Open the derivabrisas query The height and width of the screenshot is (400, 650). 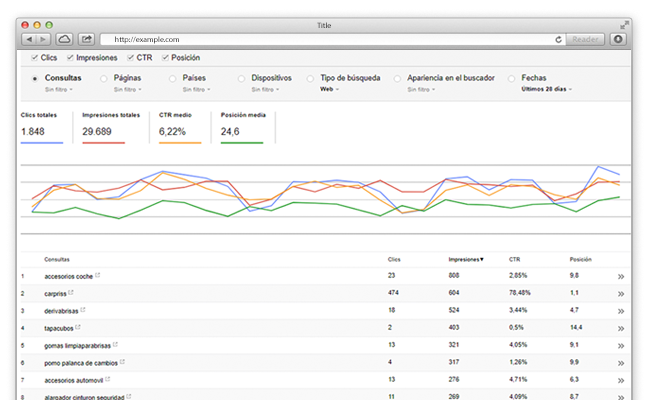61,311
